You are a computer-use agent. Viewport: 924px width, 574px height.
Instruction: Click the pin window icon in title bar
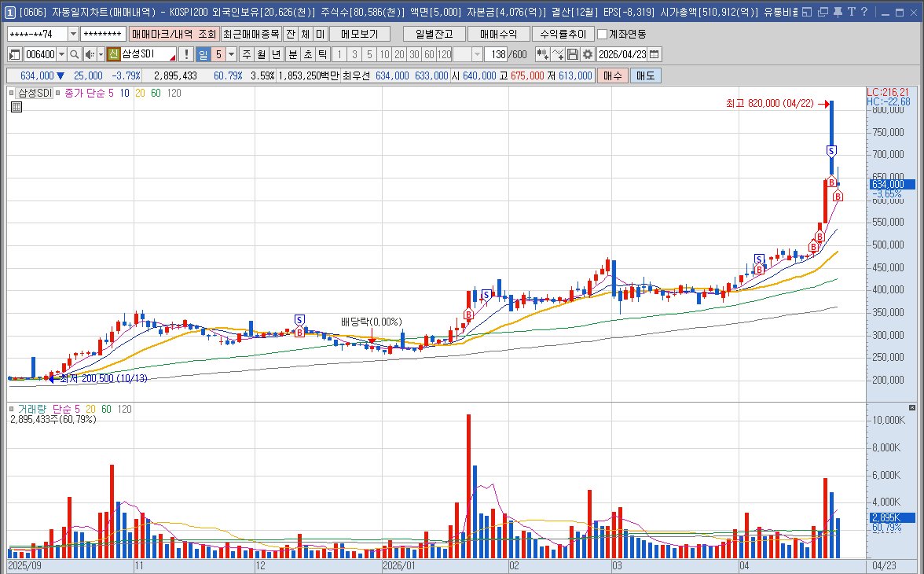[838, 12]
